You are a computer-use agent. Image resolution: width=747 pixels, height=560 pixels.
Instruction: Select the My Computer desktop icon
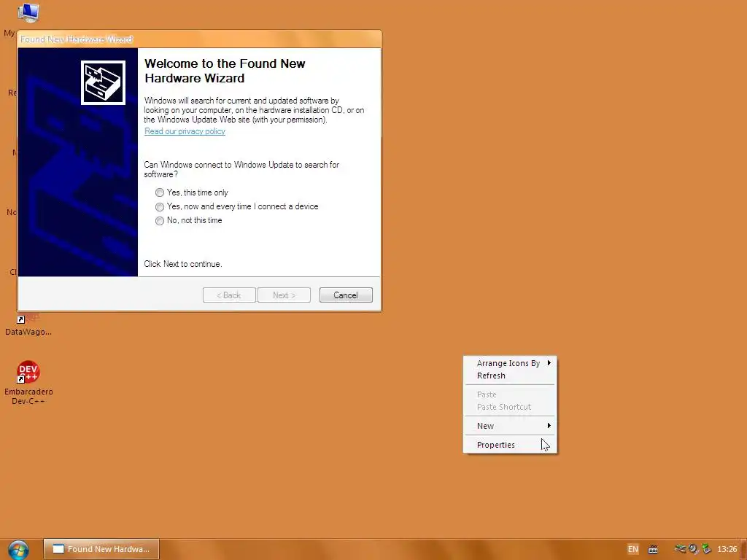[x=28, y=12]
